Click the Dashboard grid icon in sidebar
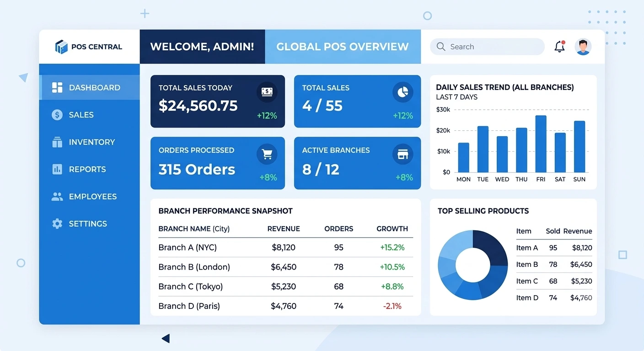The image size is (644, 351). point(57,88)
